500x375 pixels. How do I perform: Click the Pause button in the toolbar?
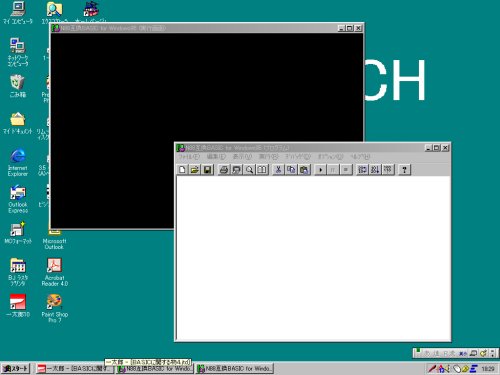(333, 170)
